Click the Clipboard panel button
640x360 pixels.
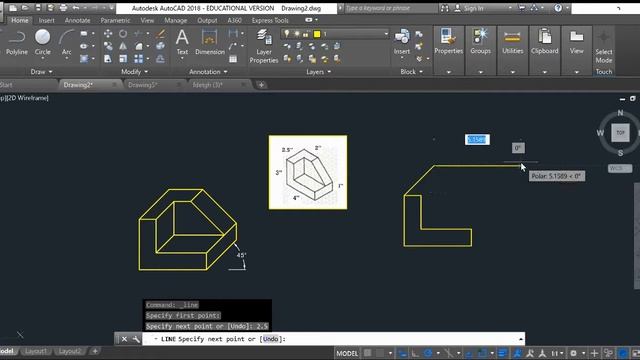544,42
